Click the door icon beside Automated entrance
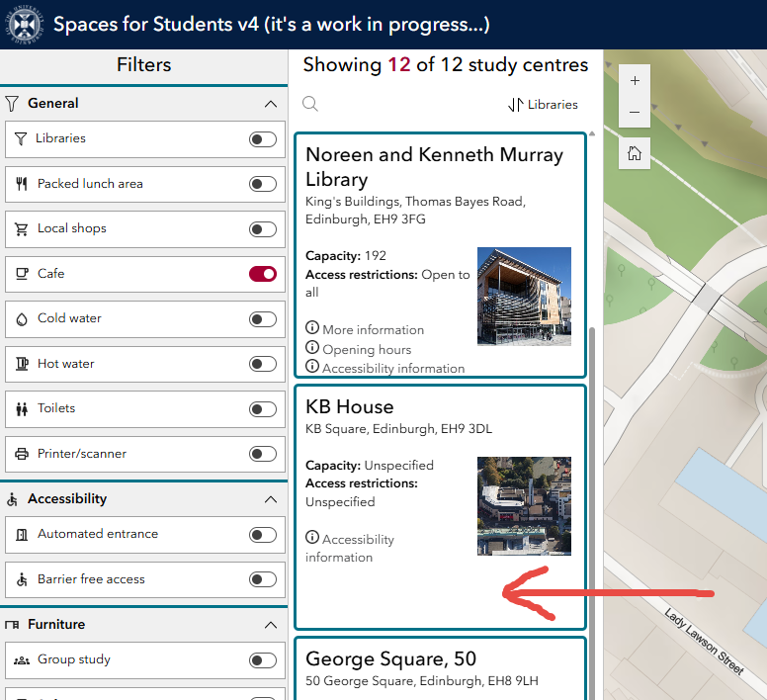767x700 pixels. coord(22,535)
